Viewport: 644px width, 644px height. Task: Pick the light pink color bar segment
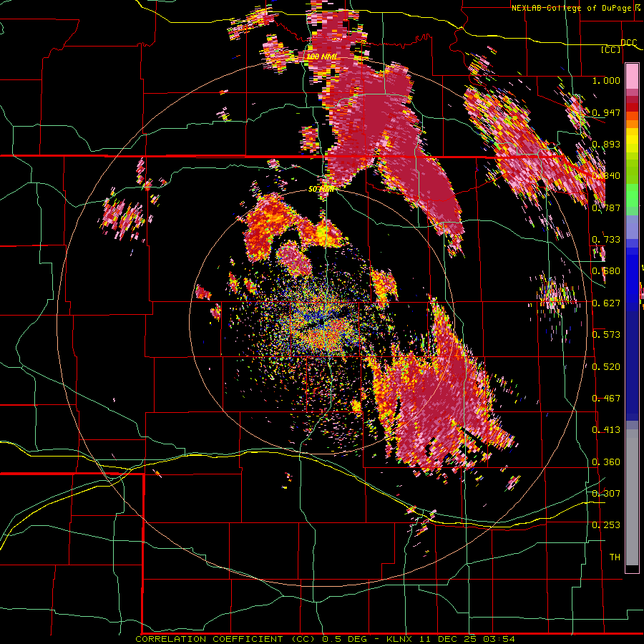point(632,76)
